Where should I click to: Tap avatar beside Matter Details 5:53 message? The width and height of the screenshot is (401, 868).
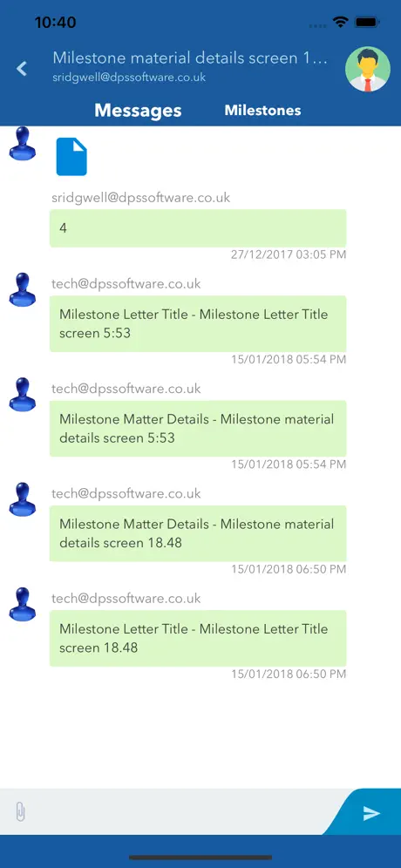[x=23, y=394]
